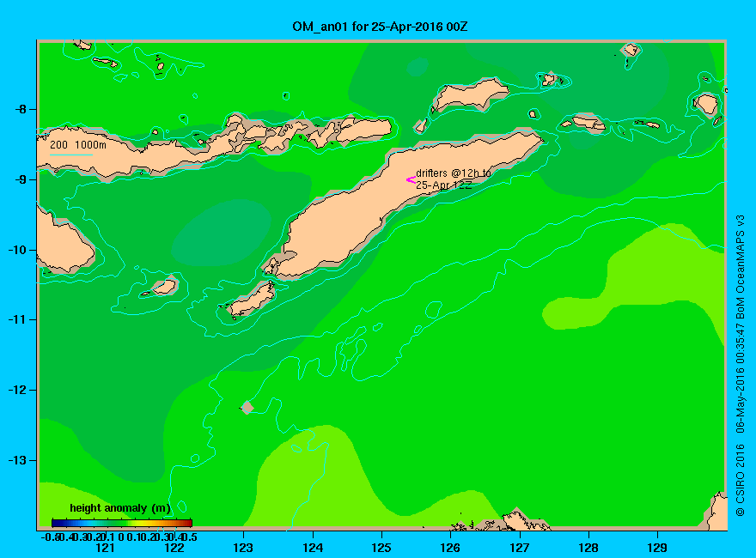This screenshot has width=756, height=558.
Task: Click the "25-Apr 12Z" label on map
Action: [x=443, y=185]
